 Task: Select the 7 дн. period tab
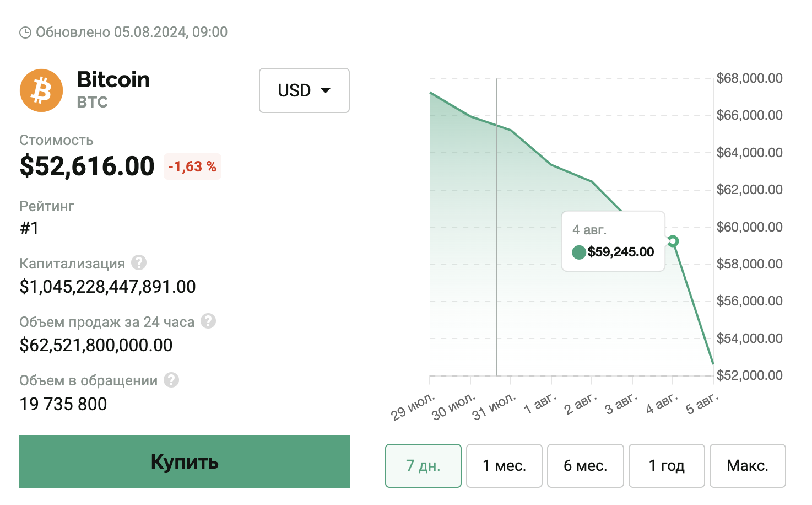point(423,466)
